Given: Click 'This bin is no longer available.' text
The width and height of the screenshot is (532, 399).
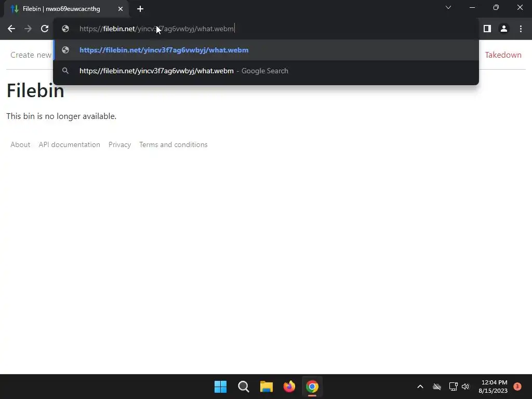Looking at the screenshot, I should click(x=61, y=116).
